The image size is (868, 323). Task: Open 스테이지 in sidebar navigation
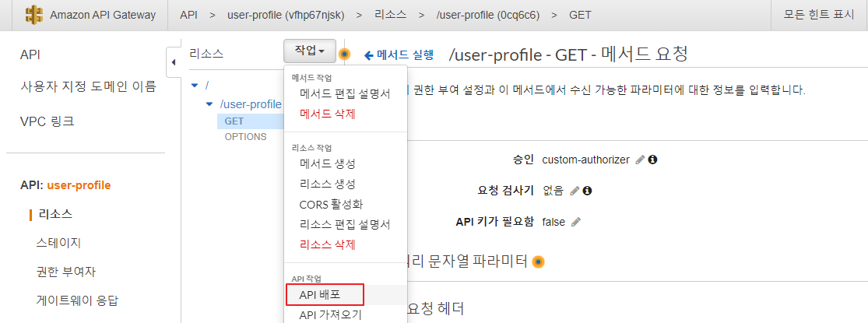pyautogui.click(x=59, y=243)
